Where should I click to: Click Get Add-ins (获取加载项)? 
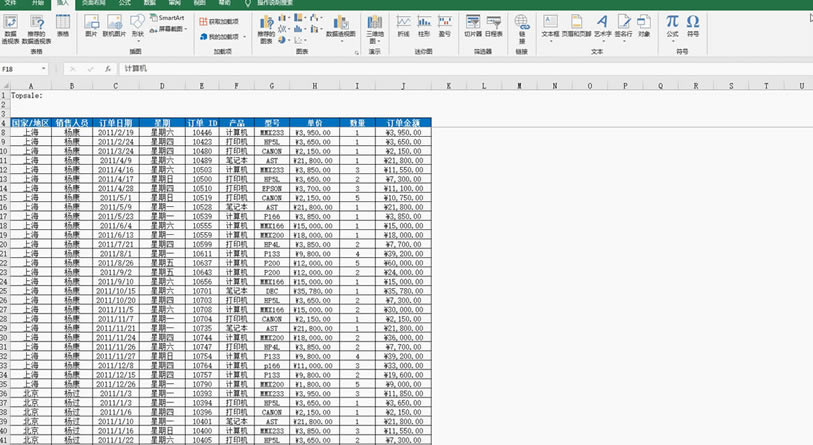coord(219,21)
